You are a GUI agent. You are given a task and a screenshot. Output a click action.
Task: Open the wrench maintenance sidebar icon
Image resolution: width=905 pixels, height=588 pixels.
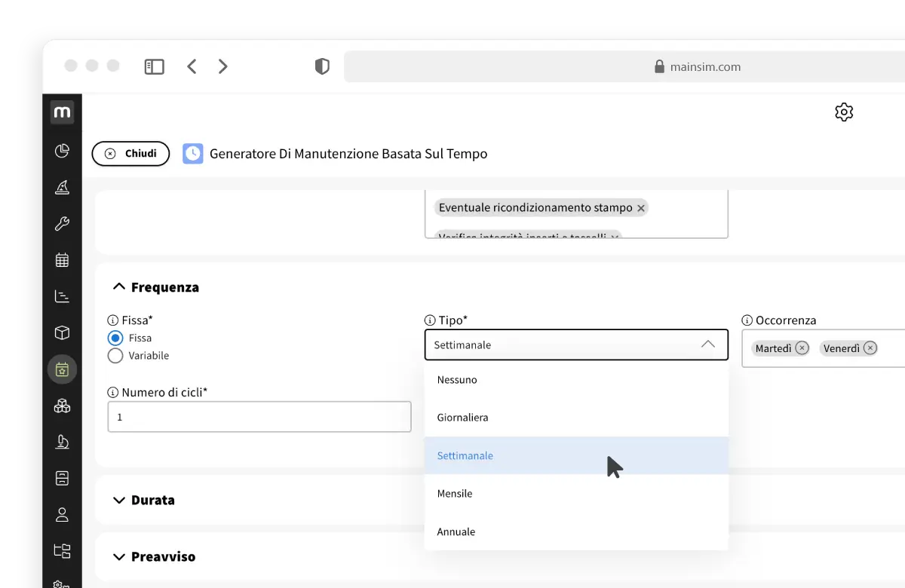pyautogui.click(x=62, y=224)
